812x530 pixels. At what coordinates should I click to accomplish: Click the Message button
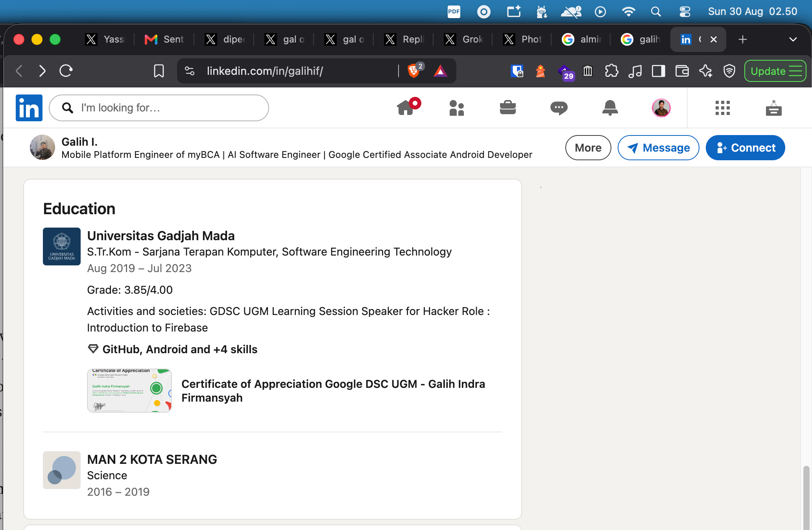[x=658, y=148]
